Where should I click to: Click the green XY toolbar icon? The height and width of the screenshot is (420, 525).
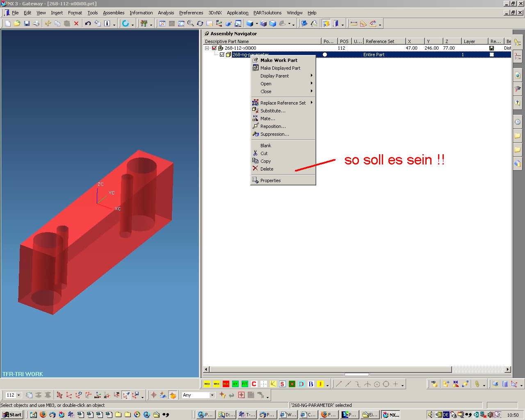tap(235, 384)
